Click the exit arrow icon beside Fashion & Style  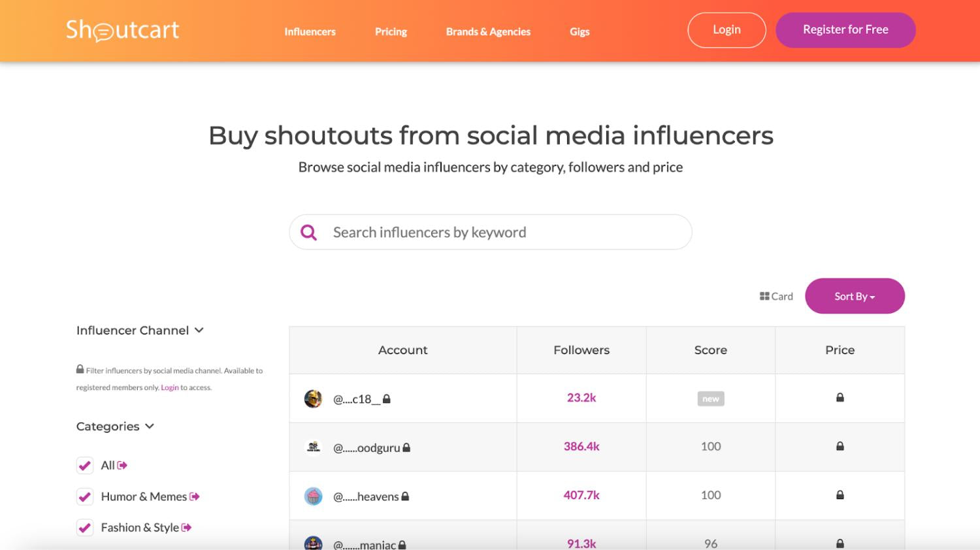pyautogui.click(x=187, y=528)
